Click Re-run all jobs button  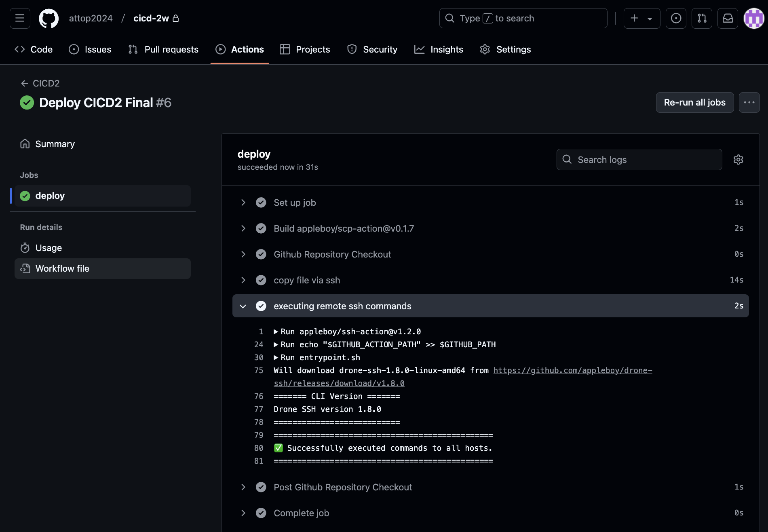tap(695, 102)
